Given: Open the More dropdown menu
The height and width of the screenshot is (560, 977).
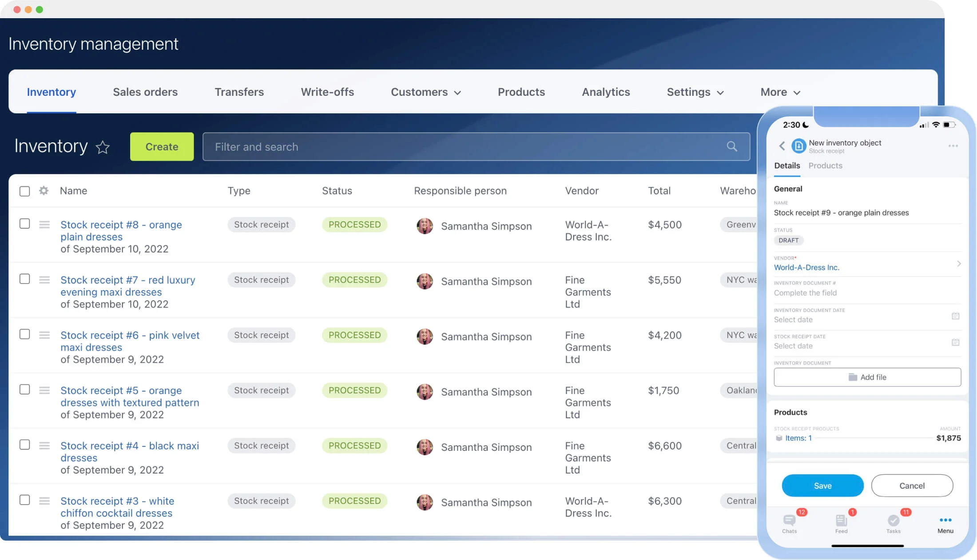Looking at the screenshot, I should (780, 92).
